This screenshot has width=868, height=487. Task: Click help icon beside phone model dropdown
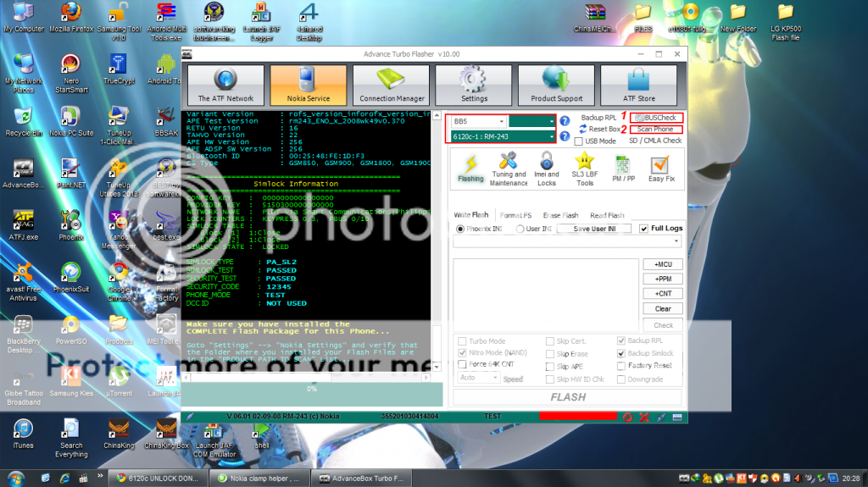[x=564, y=136]
